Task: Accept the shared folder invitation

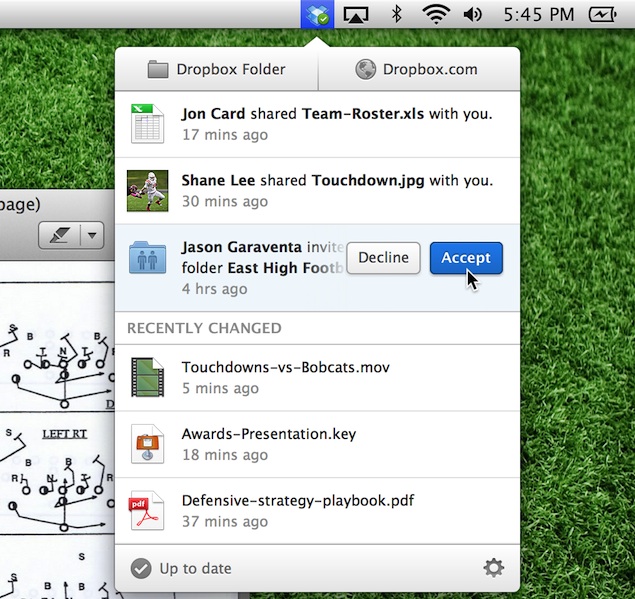Action: (x=466, y=258)
